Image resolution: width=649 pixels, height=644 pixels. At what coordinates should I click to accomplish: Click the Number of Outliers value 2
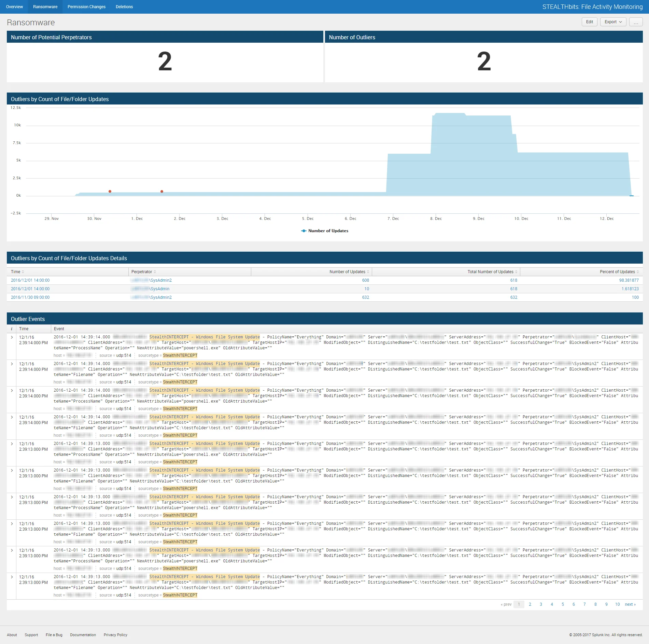coord(484,62)
